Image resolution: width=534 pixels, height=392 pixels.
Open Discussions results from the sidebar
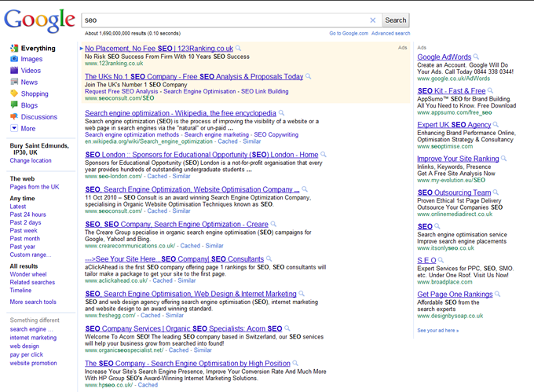(38, 117)
